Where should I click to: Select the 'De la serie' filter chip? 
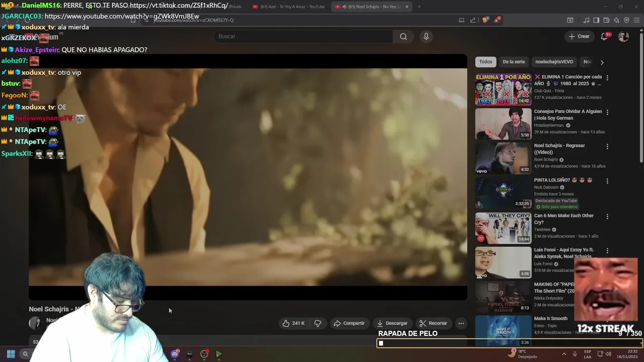pos(514,62)
